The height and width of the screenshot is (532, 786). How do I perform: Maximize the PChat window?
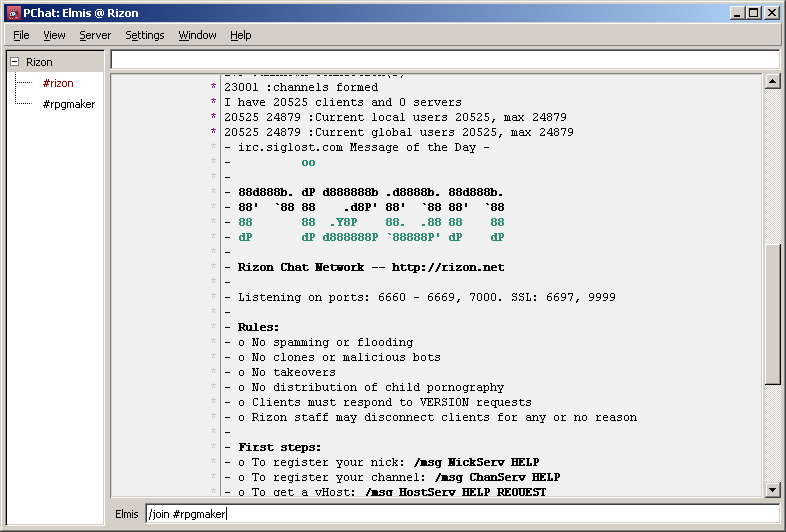tap(753, 13)
